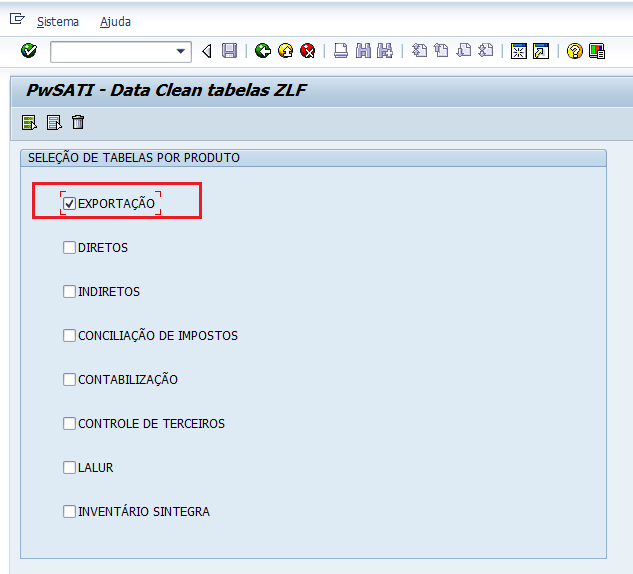Check the LALUR option
The image size is (633, 574).
[x=70, y=467]
